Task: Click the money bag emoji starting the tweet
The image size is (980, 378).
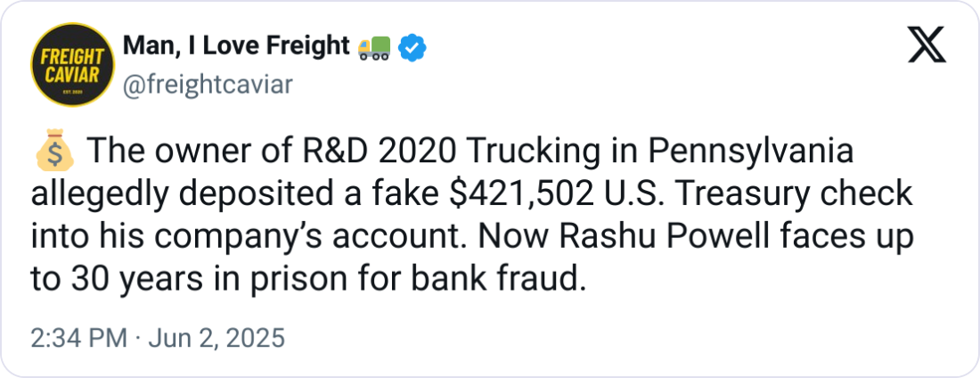Action: click(52, 153)
